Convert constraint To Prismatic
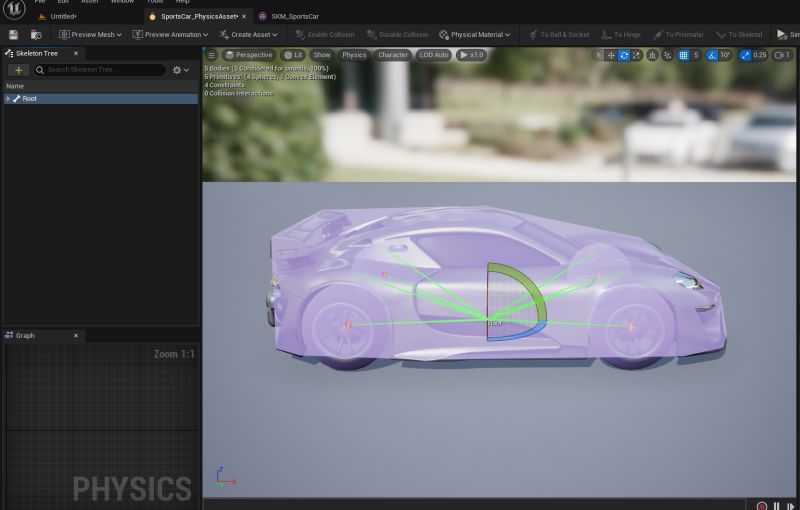This screenshot has height=510, width=800. (x=678, y=35)
